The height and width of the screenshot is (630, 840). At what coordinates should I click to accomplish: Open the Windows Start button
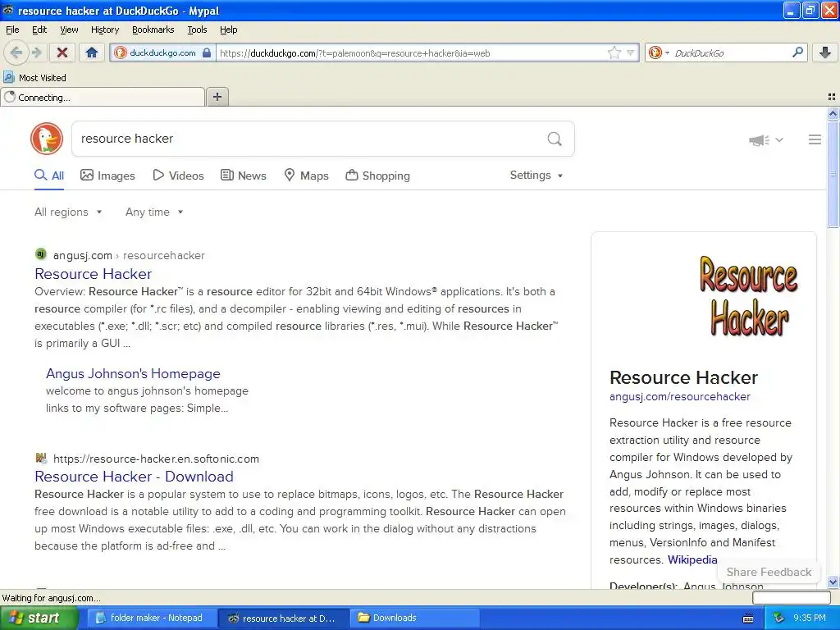(39, 619)
